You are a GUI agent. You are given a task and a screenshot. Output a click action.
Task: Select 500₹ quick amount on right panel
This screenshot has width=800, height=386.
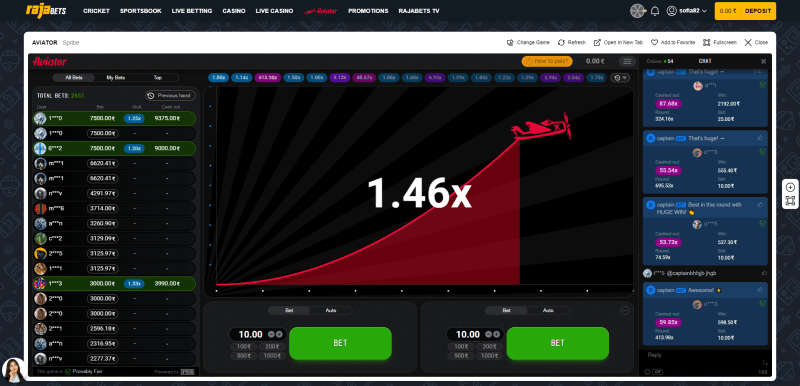(460, 356)
